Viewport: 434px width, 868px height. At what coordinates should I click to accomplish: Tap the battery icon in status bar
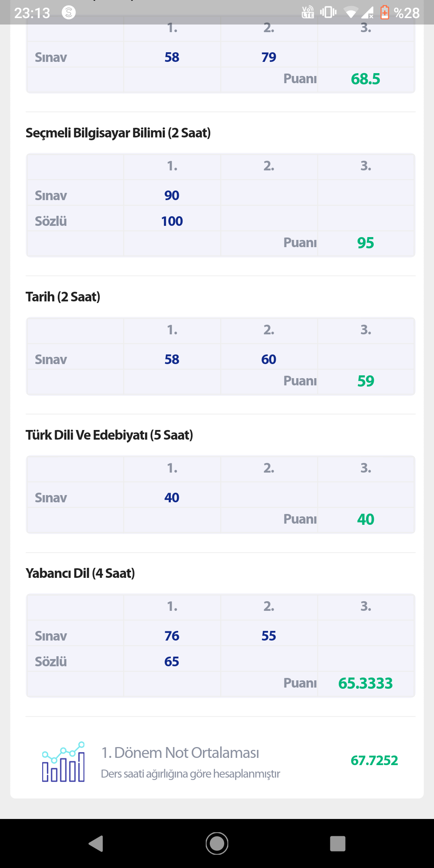click(x=385, y=13)
